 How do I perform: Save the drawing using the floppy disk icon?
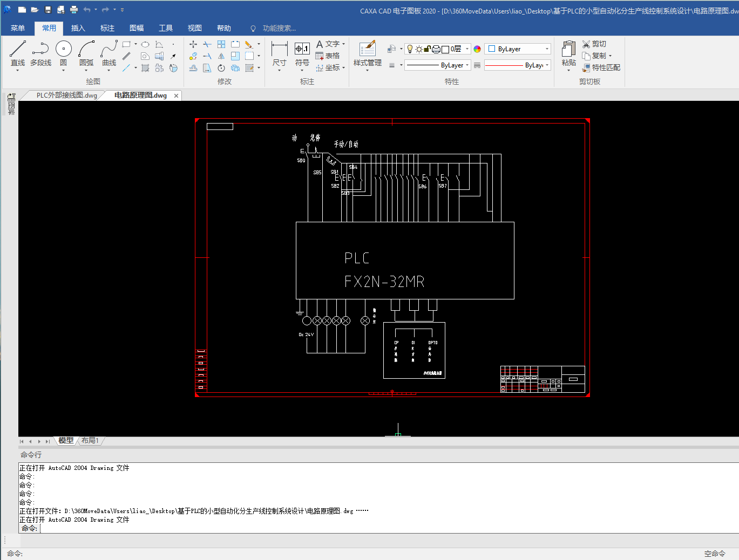48,10
